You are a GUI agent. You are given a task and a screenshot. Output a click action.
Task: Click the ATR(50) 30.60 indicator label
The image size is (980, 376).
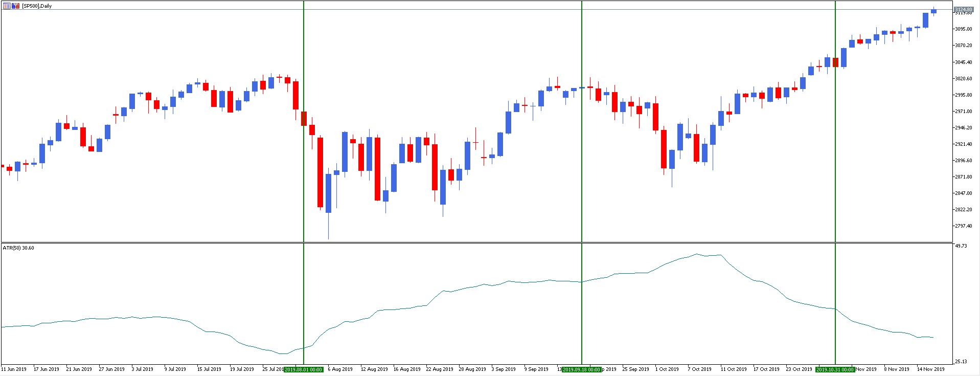(x=18, y=248)
